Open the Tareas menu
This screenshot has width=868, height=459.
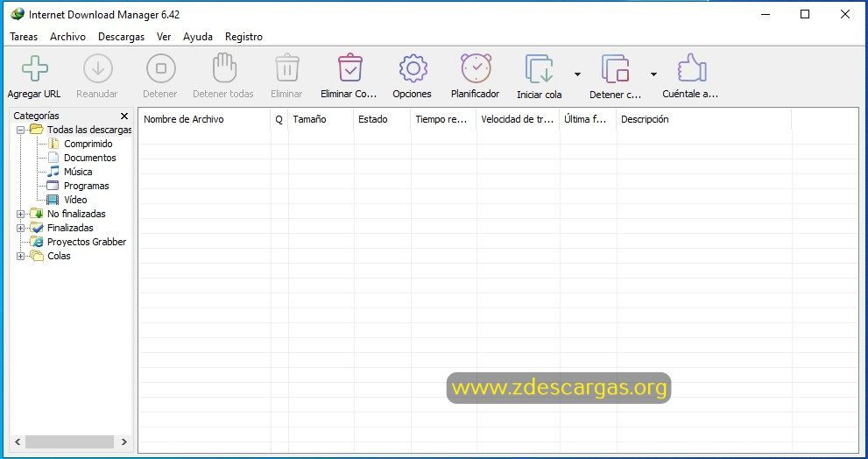pos(24,37)
